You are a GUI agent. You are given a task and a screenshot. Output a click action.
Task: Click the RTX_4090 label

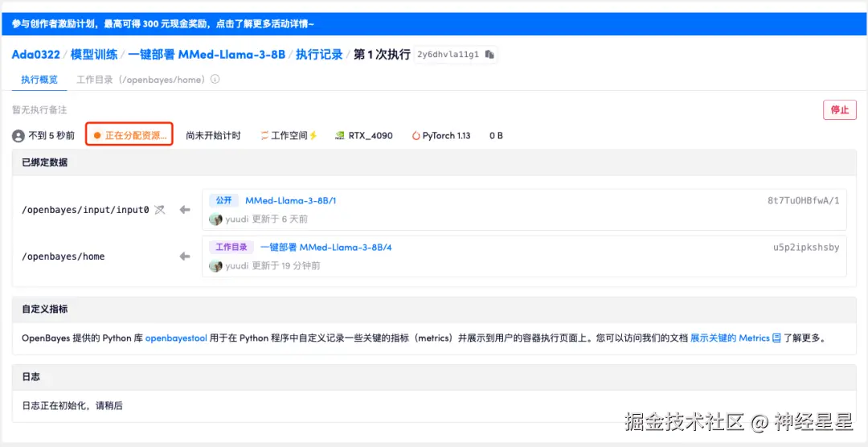[x=371, y=136]
